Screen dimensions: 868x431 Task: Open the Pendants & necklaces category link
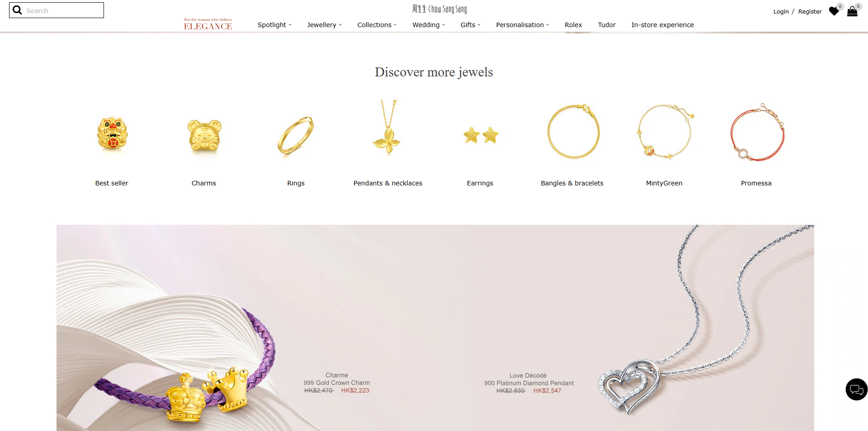(x=388, y=183)
